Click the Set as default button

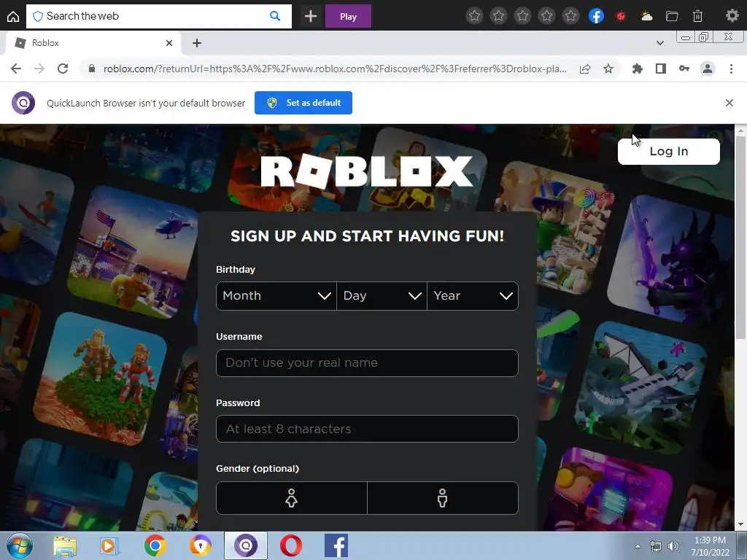pos(303,103)
